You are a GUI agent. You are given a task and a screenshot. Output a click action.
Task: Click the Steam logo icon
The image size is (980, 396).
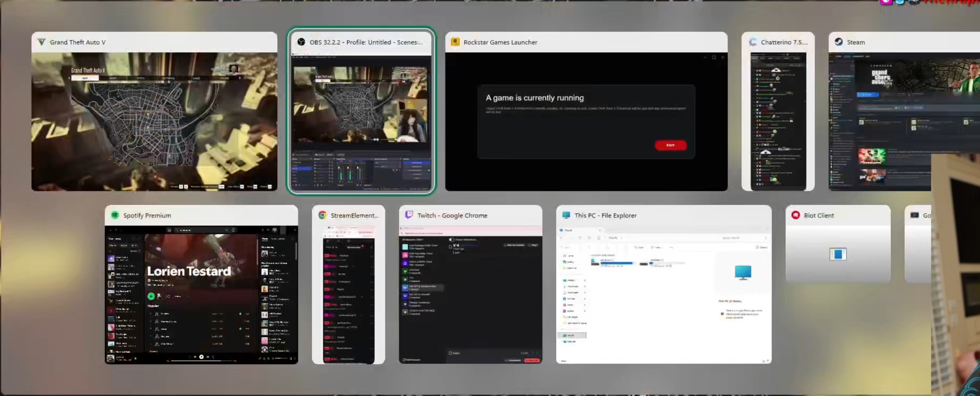[x=838, y=42]
